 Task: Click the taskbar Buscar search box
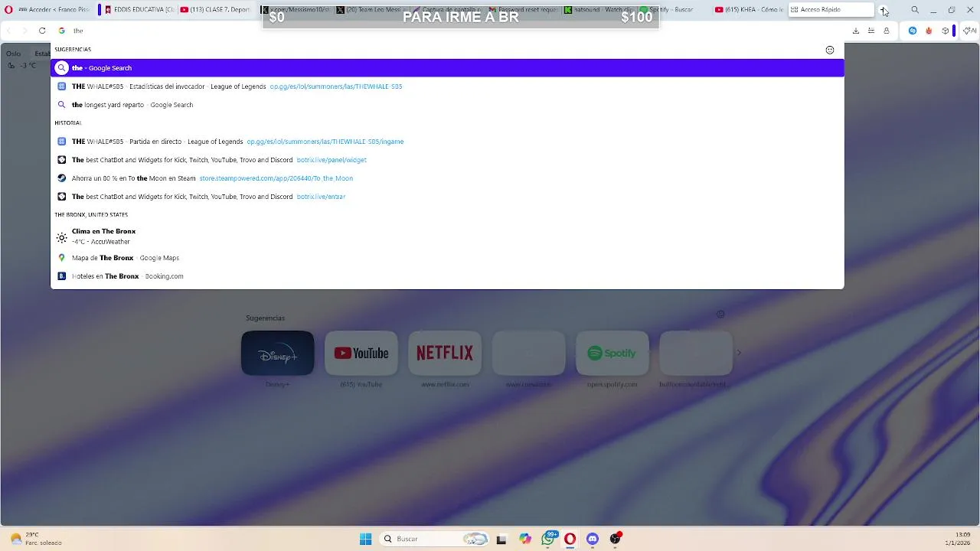tap(434, 539)
